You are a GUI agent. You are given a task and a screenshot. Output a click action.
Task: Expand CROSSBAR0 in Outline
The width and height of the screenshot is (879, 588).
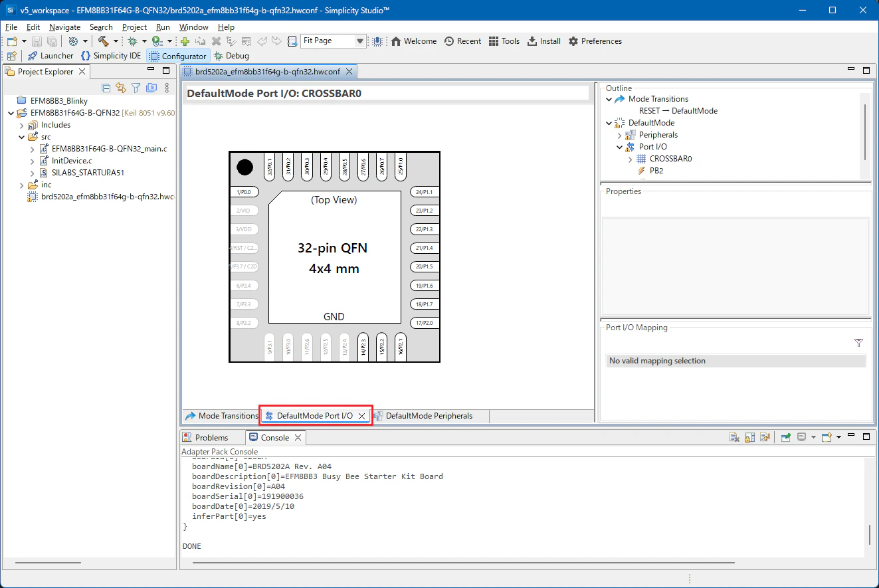click(630, 159)
